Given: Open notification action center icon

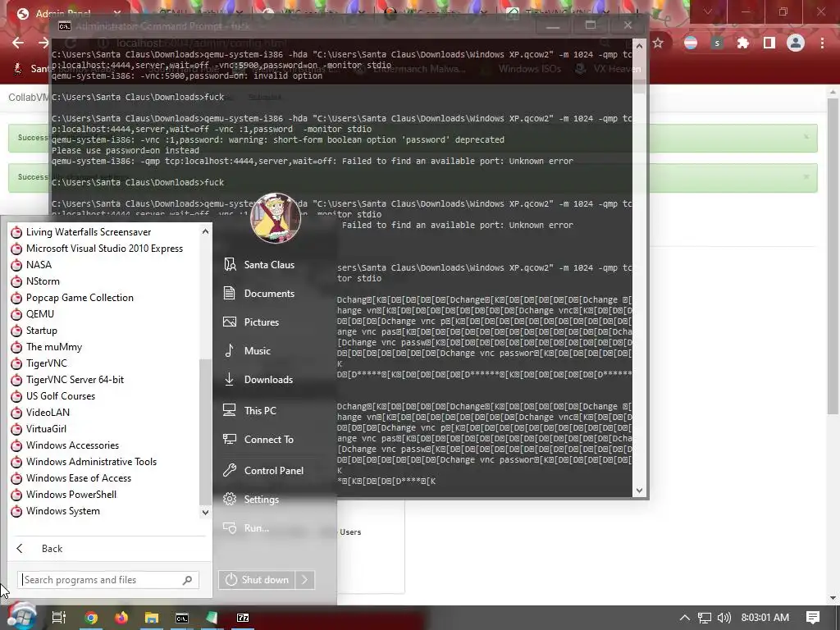Looking at the screenshot, I should click(x=813, y=618).
